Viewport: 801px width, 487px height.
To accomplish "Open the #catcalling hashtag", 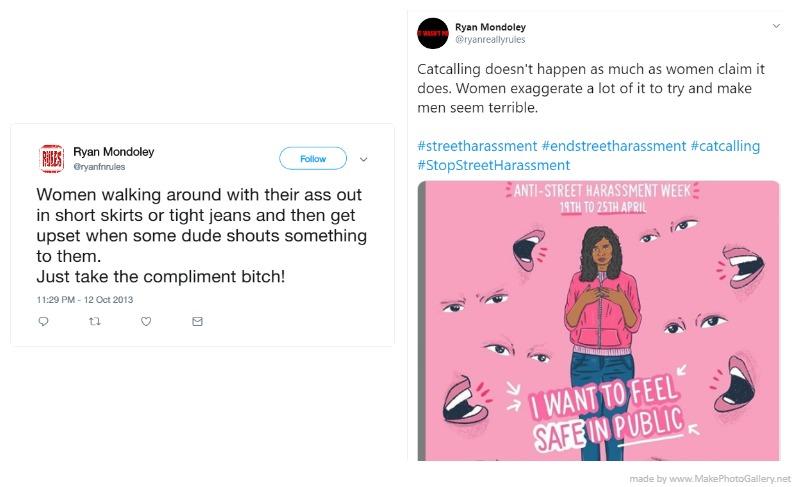I will point(725,147).
